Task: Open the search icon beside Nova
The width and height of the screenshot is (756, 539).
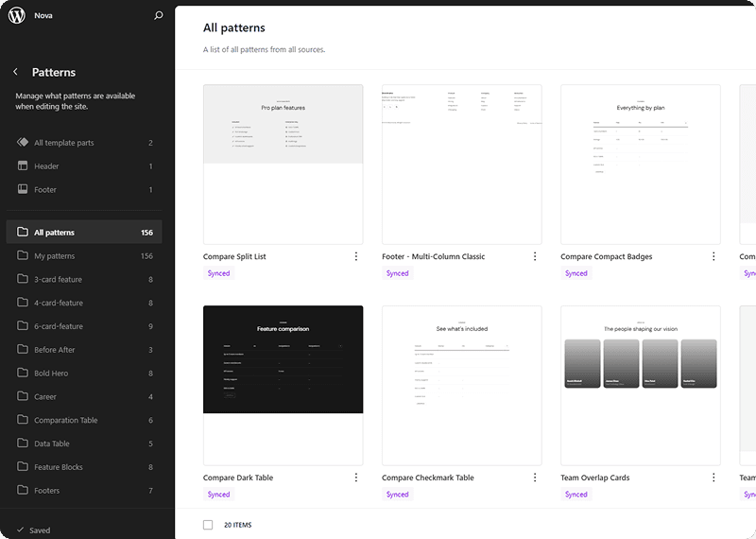Action: click(x=158, y=15)
